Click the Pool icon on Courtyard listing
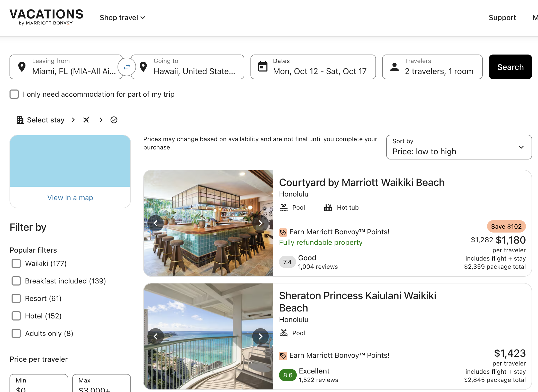The height and width of the screenshot is (392, 538). point(284,207)
